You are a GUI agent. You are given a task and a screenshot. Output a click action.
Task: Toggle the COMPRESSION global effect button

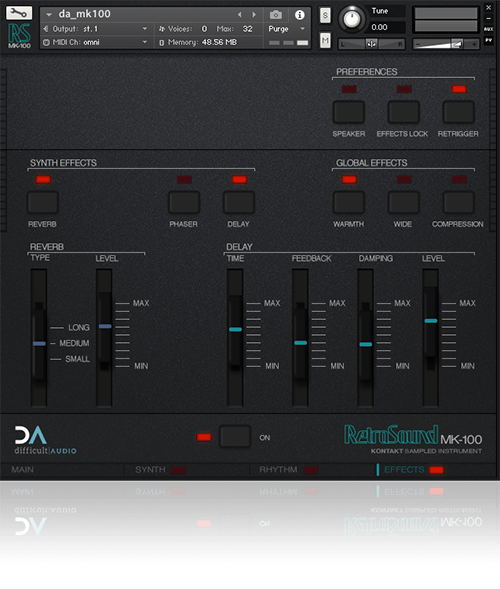coord(459,202)
